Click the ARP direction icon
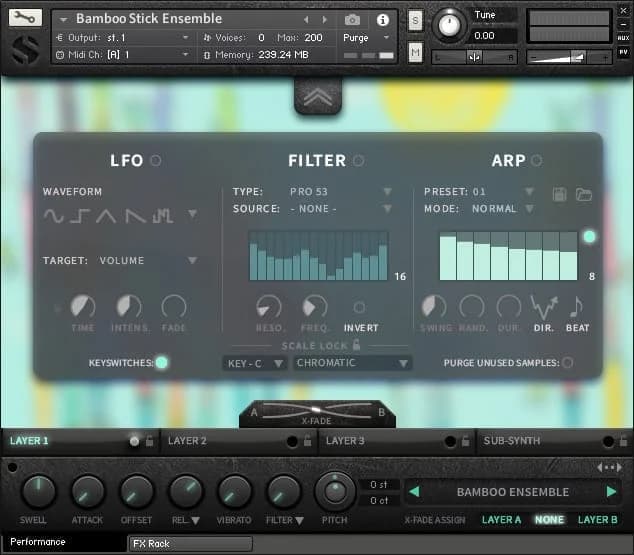This screenshot has height=555, width=634. (543, 306)
